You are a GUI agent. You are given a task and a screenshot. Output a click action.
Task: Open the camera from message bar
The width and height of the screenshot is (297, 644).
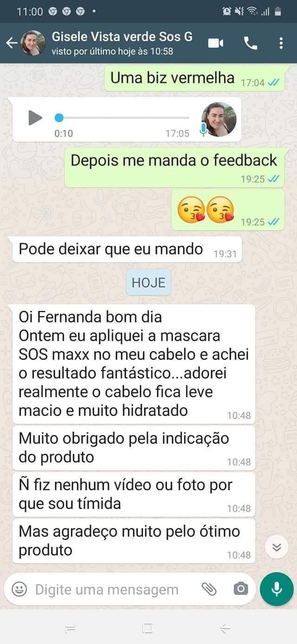(x=240, y=590)
